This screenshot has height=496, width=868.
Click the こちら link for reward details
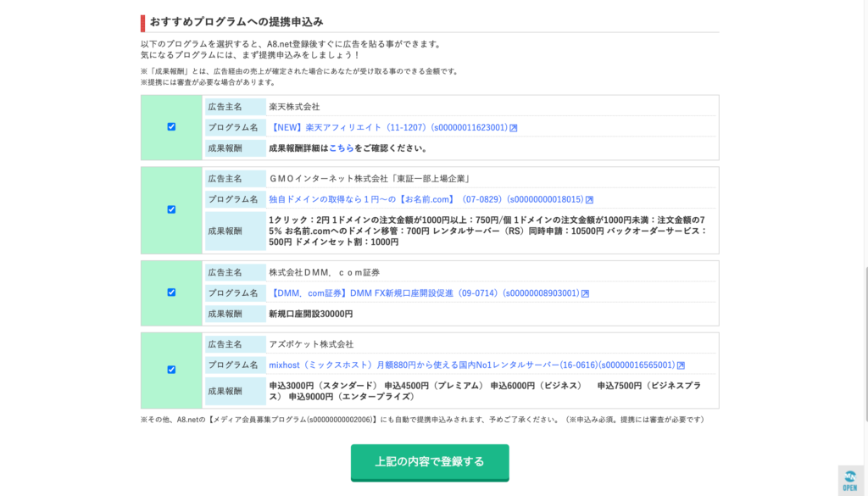[x=342, y=148]
